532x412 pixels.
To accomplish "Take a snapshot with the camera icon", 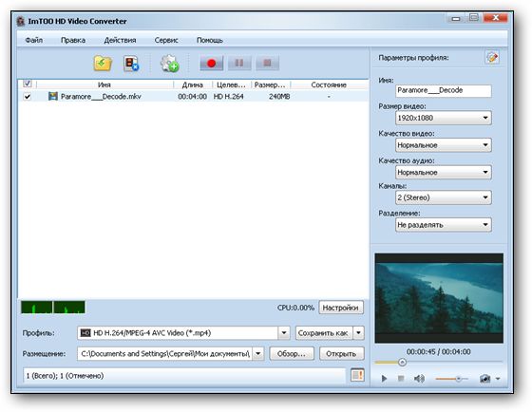I will 484,379.
